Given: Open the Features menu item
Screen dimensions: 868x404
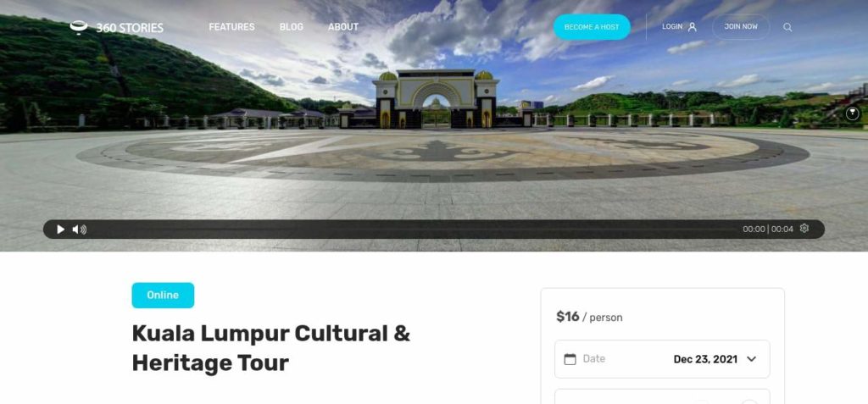Looking at the screenshot, I should [x=231, y=27].
